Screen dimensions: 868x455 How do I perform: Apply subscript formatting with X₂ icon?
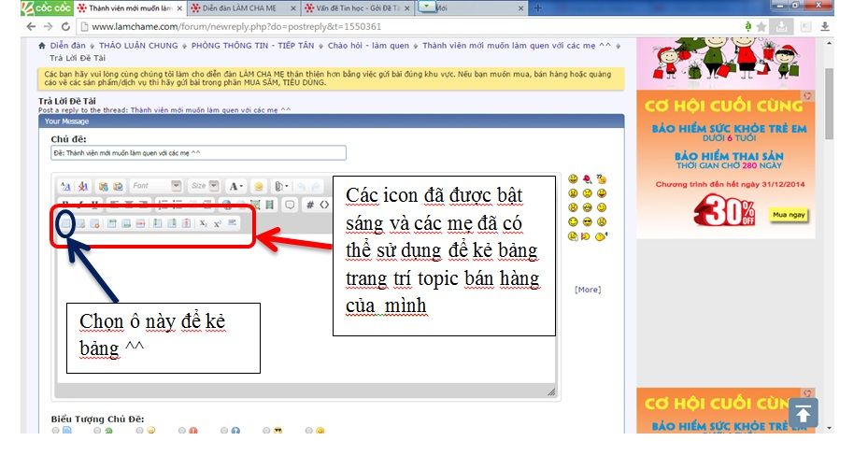coord(204,223)
